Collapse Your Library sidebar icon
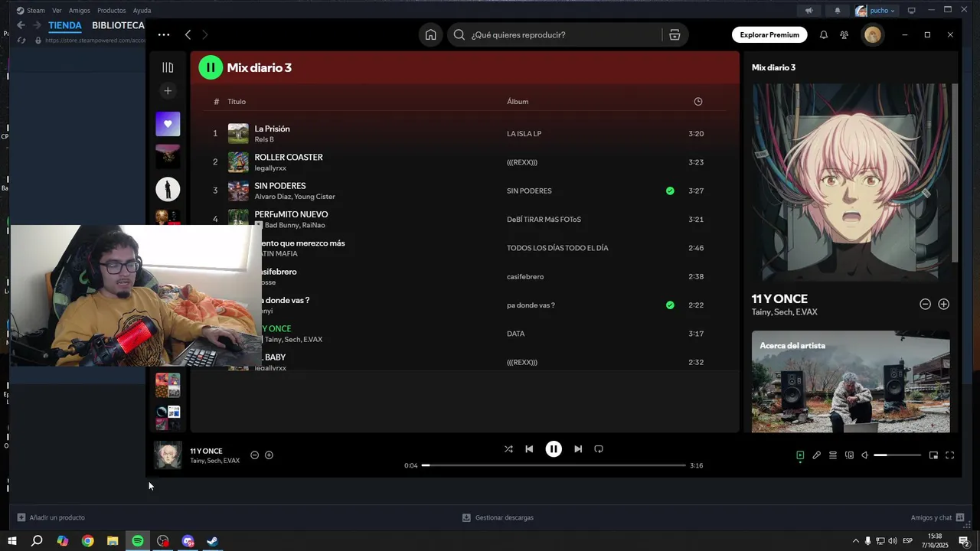This screenshot has width=980, height=551. [x=168, y=67]
